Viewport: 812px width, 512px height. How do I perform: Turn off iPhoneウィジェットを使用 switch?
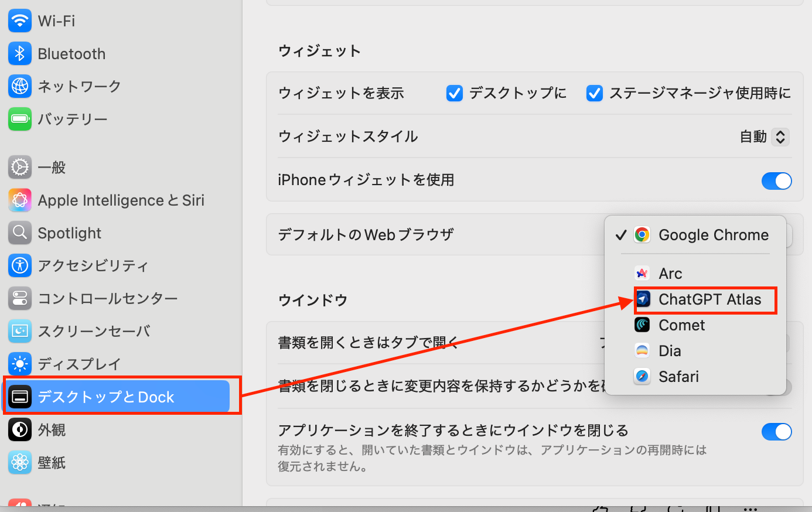coord(776,180)
